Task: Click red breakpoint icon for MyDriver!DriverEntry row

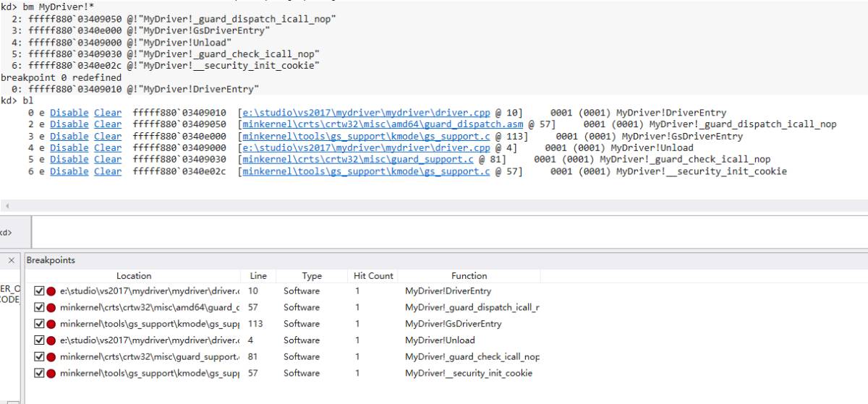Action: coord(51,291)
